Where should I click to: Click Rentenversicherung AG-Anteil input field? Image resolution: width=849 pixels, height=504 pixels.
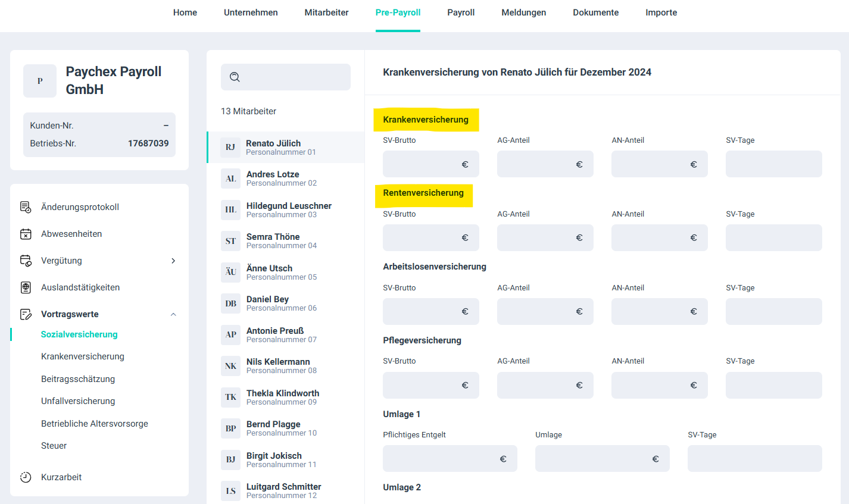pos(537,238)
